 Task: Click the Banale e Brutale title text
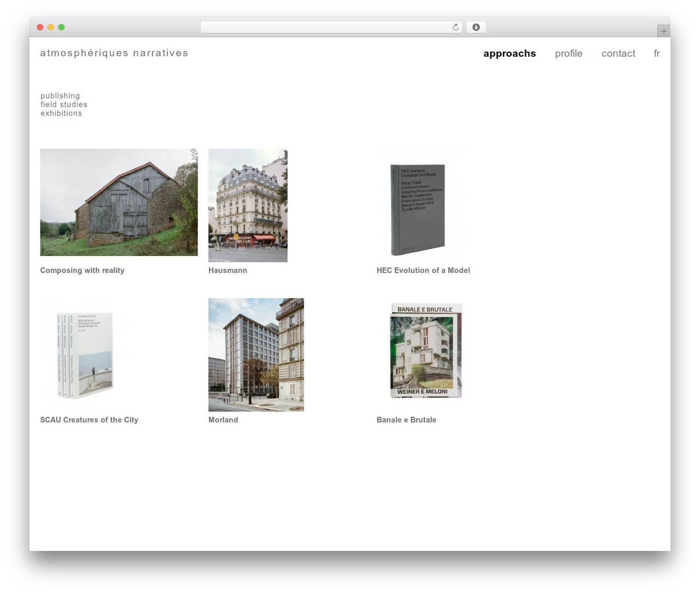coord(406,420)
